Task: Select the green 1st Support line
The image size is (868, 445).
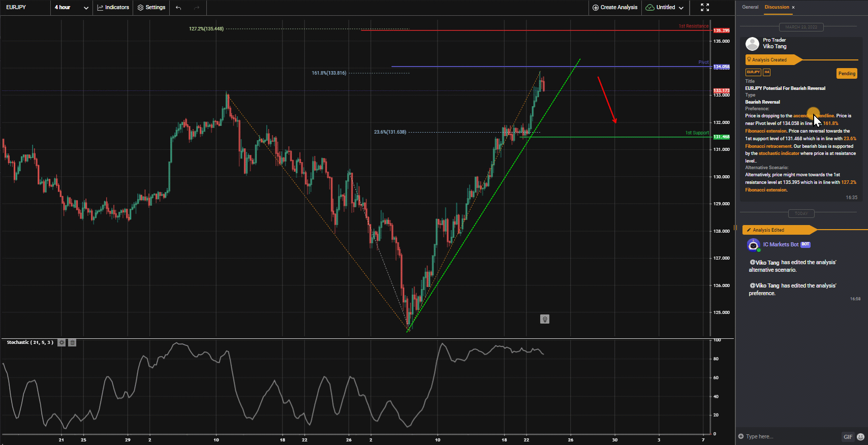Action: pyautogui.click(x=615, y=137)
